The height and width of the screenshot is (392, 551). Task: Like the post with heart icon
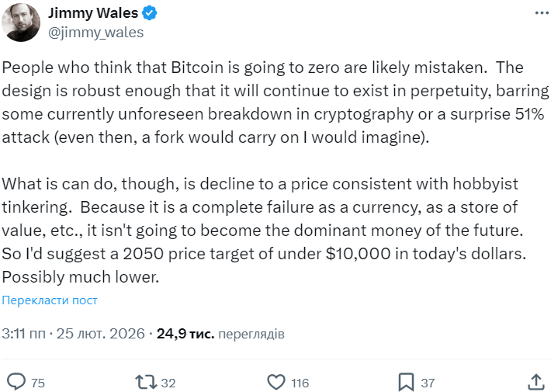coord(275,382)
